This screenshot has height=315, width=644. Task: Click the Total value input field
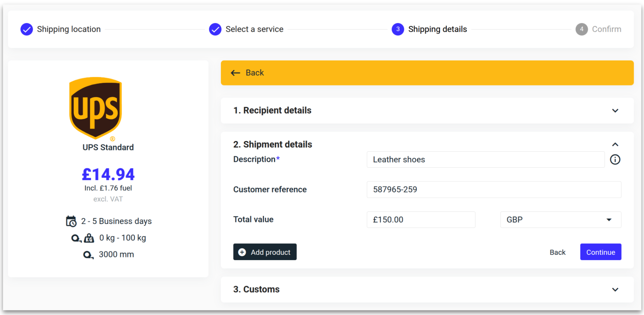[x=421, y=220]
